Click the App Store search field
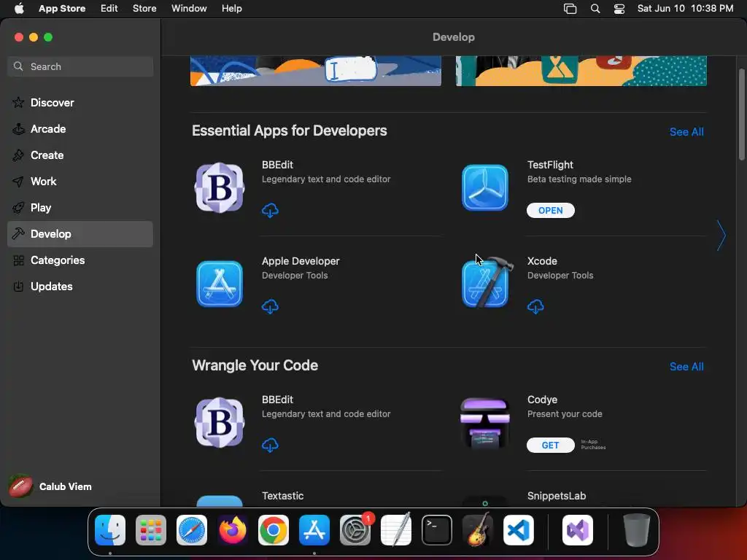 tap(80, 66)
